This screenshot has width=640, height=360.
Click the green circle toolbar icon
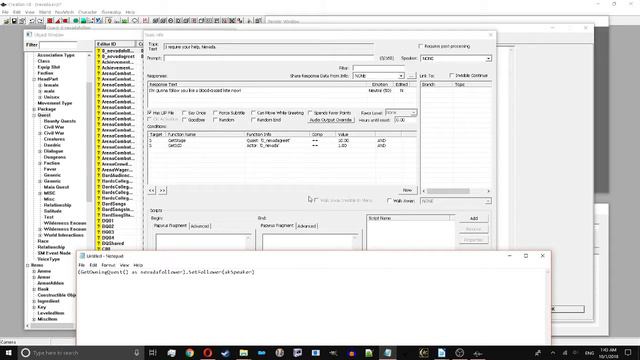[76, 21]
